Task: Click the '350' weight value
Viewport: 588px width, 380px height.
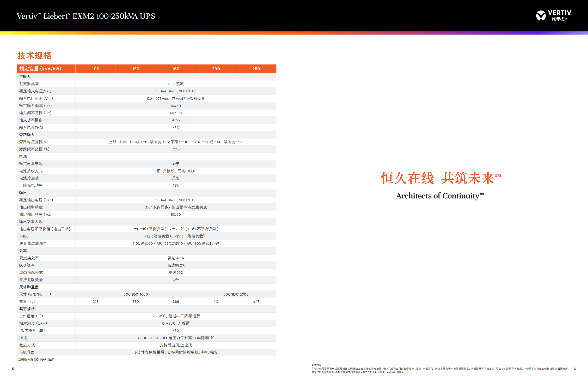Action: [136, 302]
